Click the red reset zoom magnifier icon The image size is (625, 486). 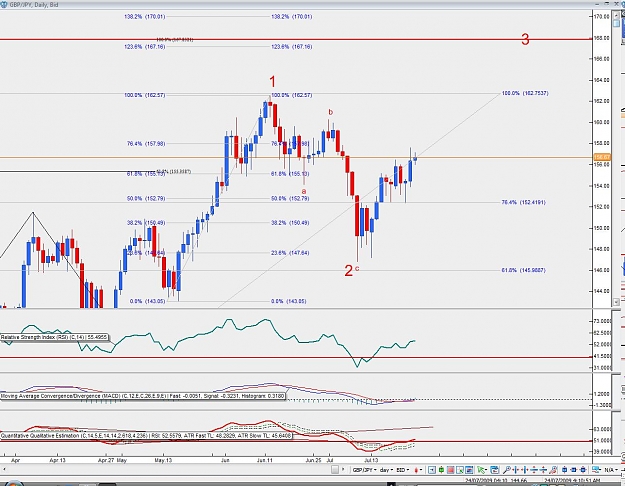point(553,470)
